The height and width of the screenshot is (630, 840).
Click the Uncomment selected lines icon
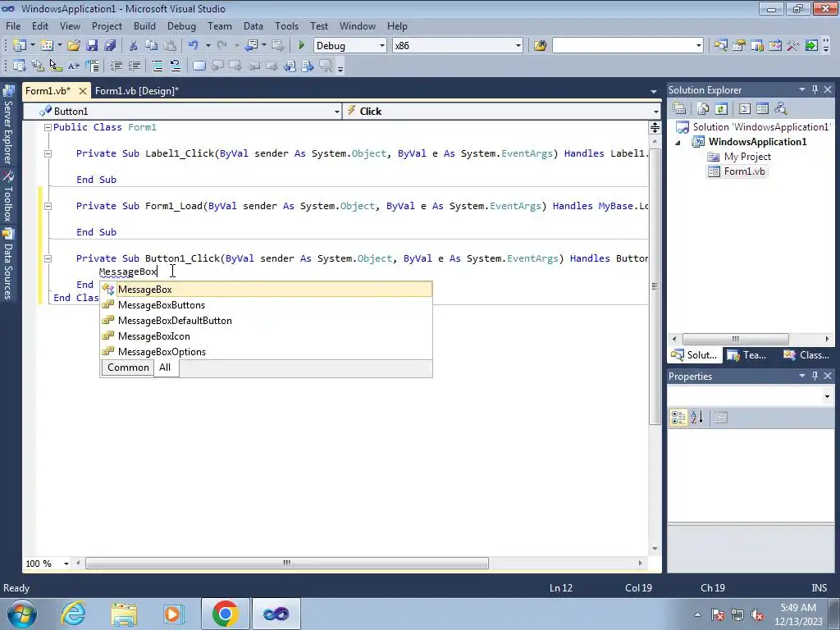click(176, 66)
